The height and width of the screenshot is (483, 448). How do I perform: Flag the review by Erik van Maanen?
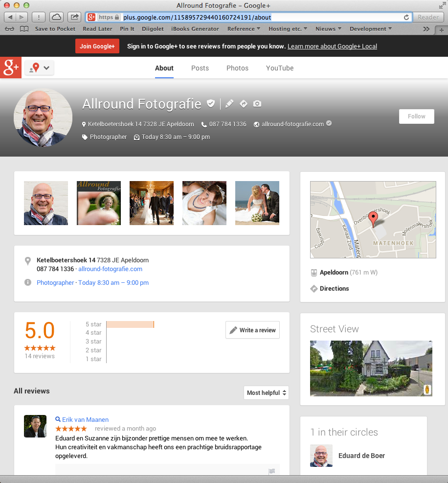tap(272, 471)
